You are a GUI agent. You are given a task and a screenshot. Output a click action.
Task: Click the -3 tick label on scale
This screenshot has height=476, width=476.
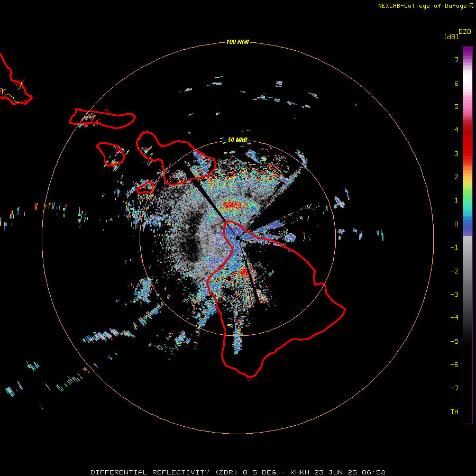(x=454, y=295)
